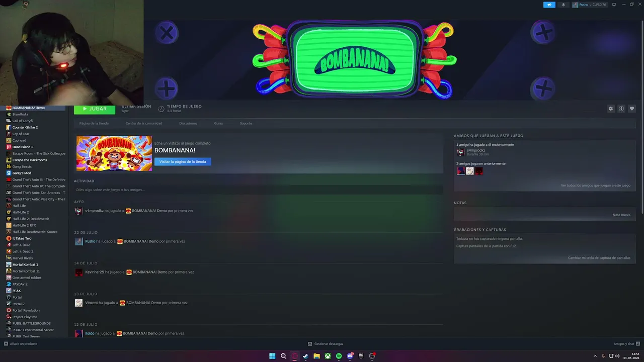The height and width of the screenshot is (362, 644).
Task: Open the 'Centro de la comunidad' tab
Action: [x=144, y=123]
